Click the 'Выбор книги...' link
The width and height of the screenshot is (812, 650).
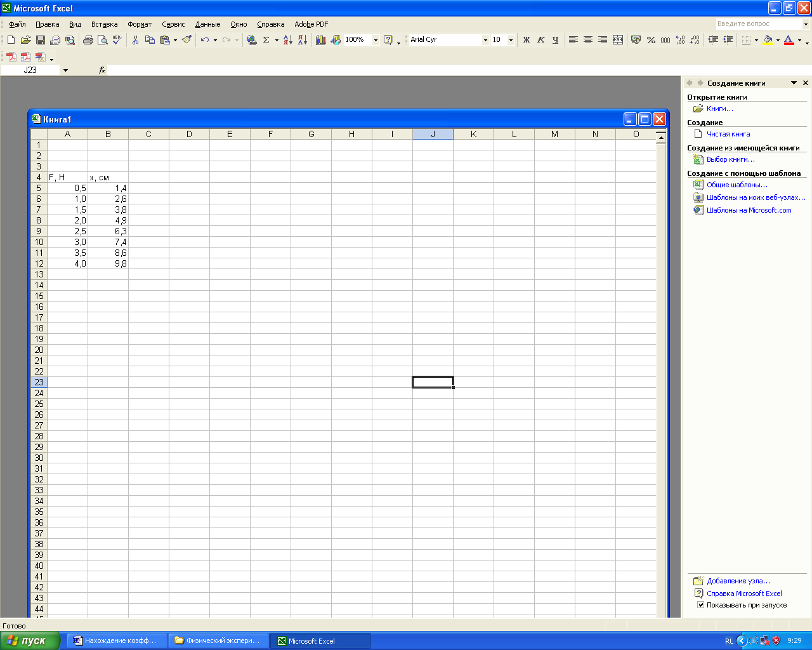click(731, 159)
